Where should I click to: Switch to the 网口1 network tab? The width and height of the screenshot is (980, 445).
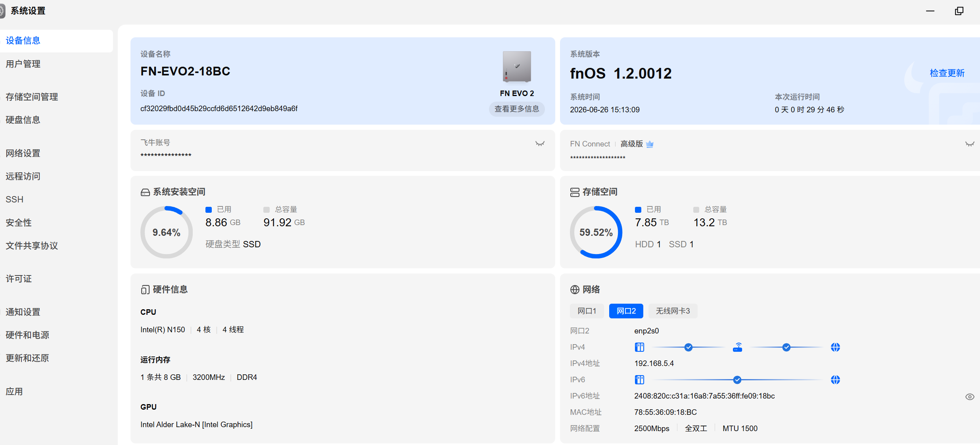point(587,311)
